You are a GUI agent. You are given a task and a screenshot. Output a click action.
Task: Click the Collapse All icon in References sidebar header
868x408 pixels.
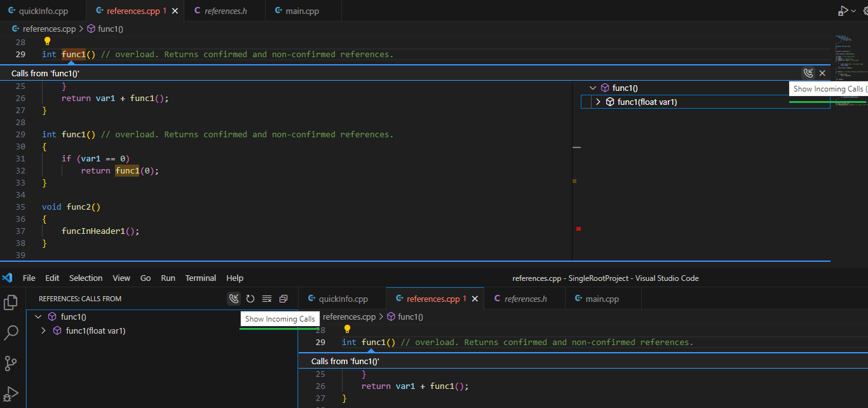pyautogui.click(x=283, y=298)
